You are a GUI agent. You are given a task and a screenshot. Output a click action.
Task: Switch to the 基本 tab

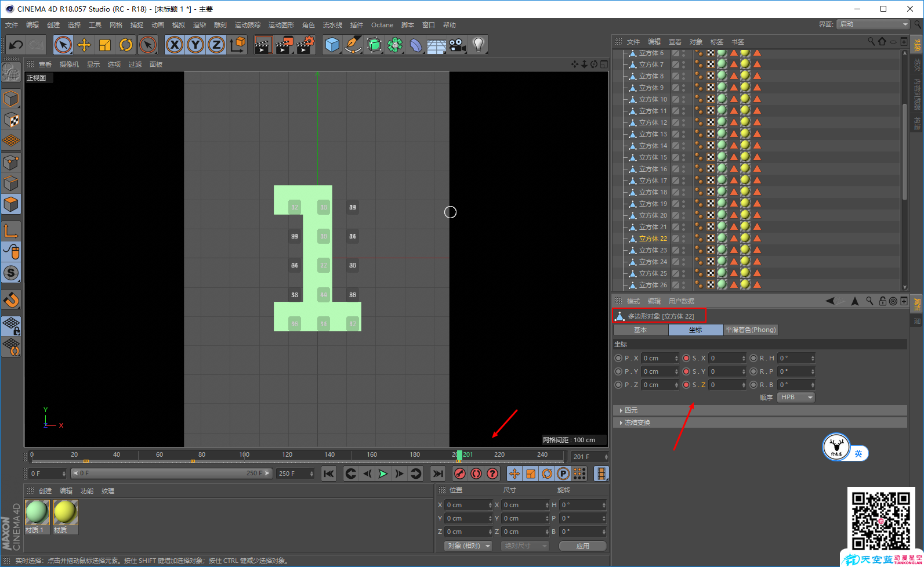pos(640,330)
